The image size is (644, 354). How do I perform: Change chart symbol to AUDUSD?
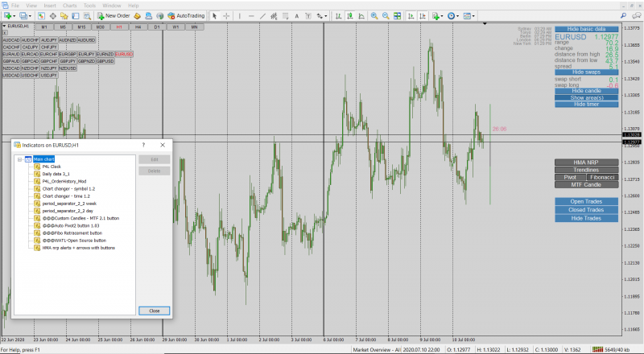tap(86, 40)
